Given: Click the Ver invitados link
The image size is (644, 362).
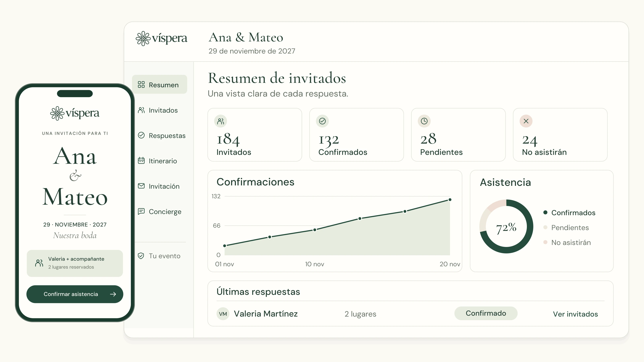Looking at the screenshot, I should pos(575,314).
